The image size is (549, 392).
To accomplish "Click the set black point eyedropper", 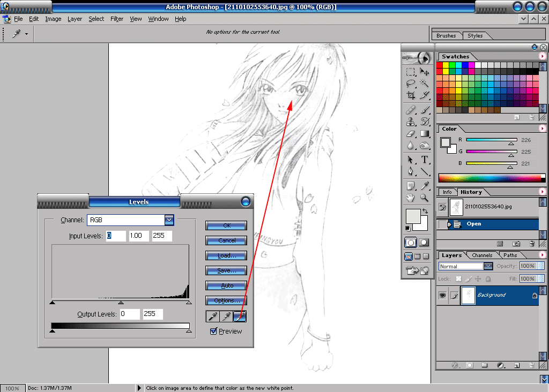I will (213, 316).
